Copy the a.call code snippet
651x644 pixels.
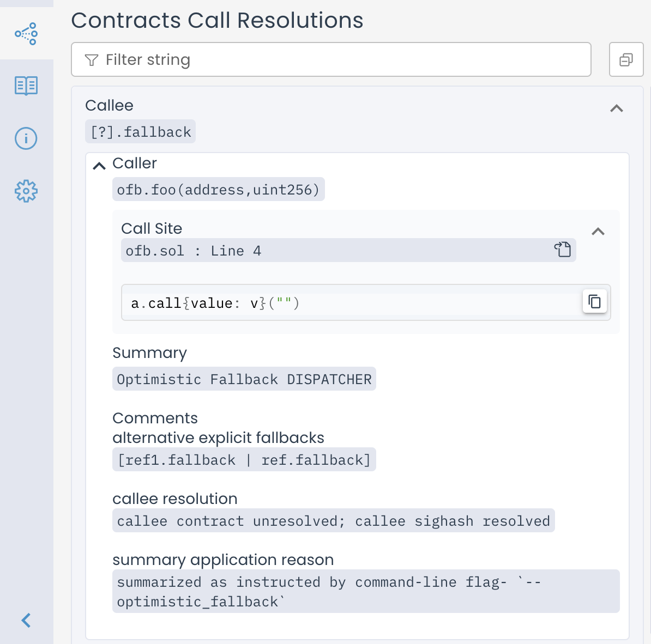pos(595,301)
